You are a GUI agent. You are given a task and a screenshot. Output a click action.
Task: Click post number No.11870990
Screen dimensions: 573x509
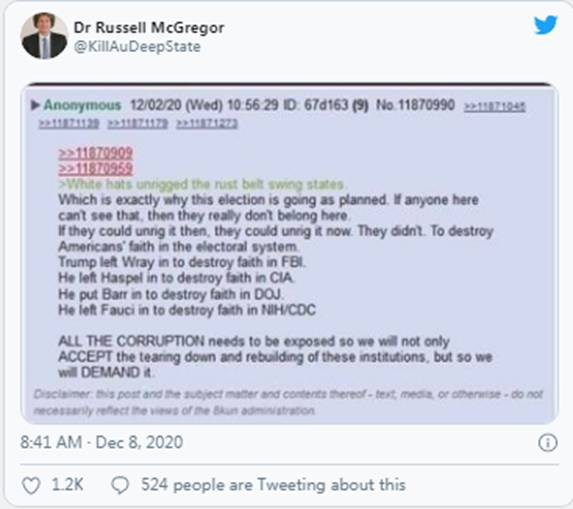point(415,105)
